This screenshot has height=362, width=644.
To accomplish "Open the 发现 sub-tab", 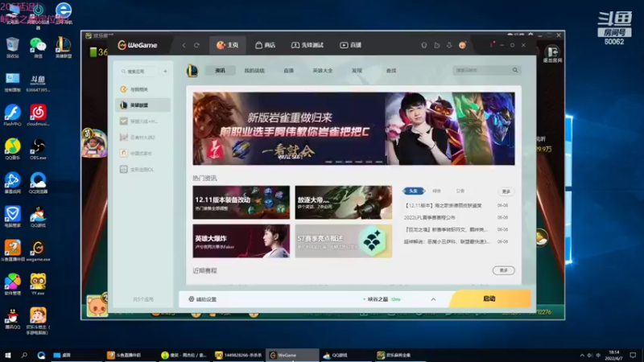I will coord(357,71).
